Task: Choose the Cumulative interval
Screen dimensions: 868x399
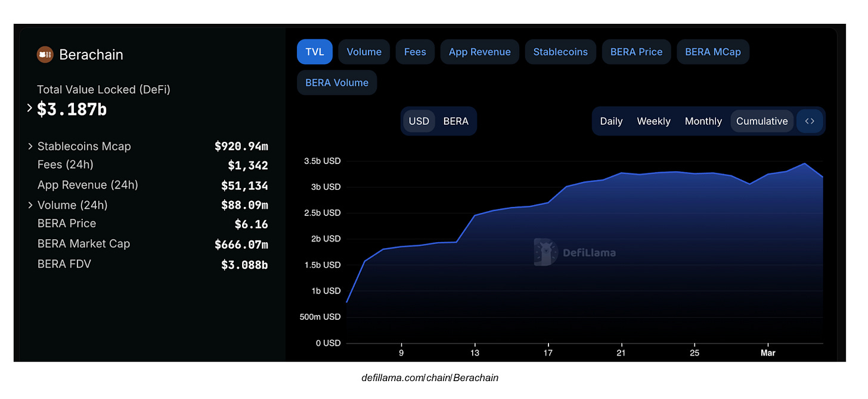Action: pos(762,121)
